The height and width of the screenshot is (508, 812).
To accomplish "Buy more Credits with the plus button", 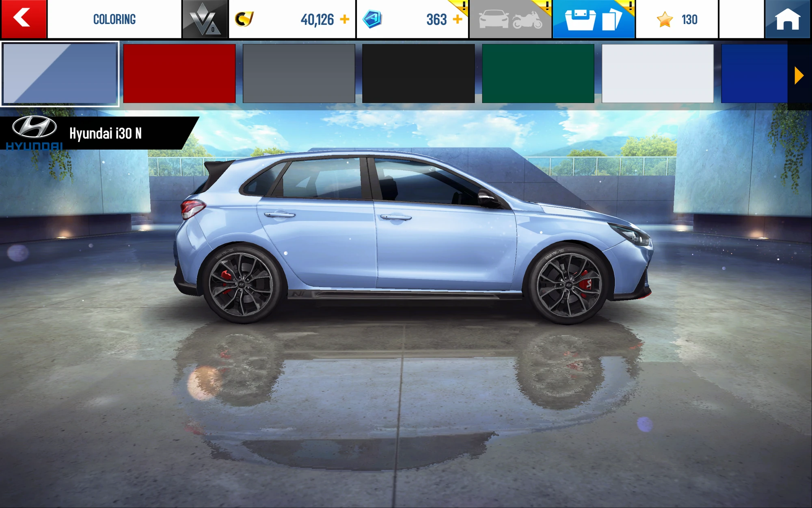I will point(345,18).
